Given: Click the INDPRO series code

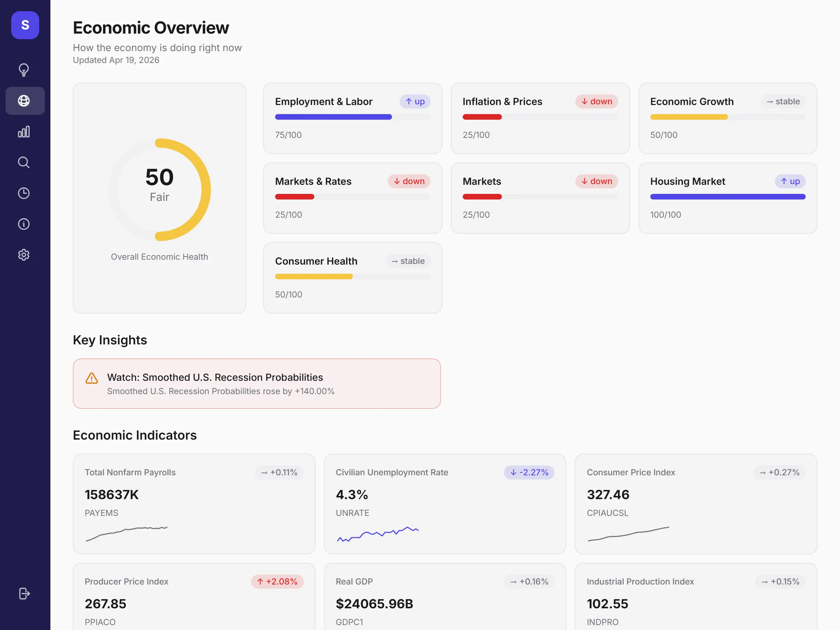Looking at the screenshot, I should pos(602,622).
